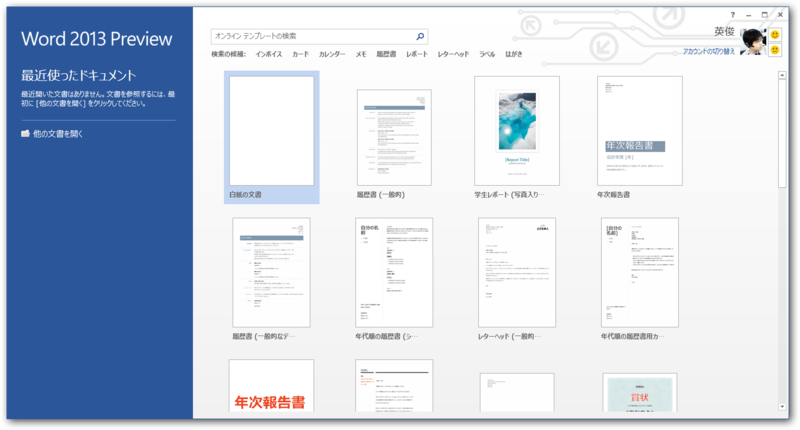This screenshot has height=430, width=800.
Task: Select the 白紙の文書 blank template
Action: (x=271, y=137)
